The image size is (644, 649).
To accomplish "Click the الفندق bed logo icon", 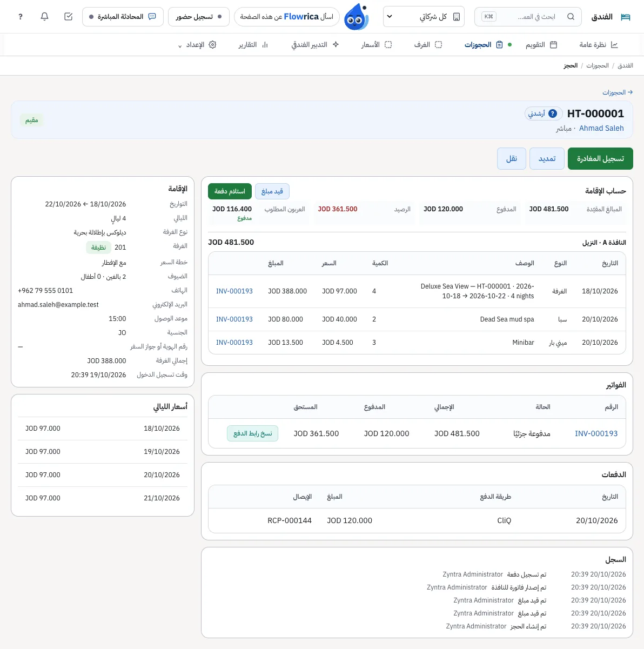I will coord(626,17).
